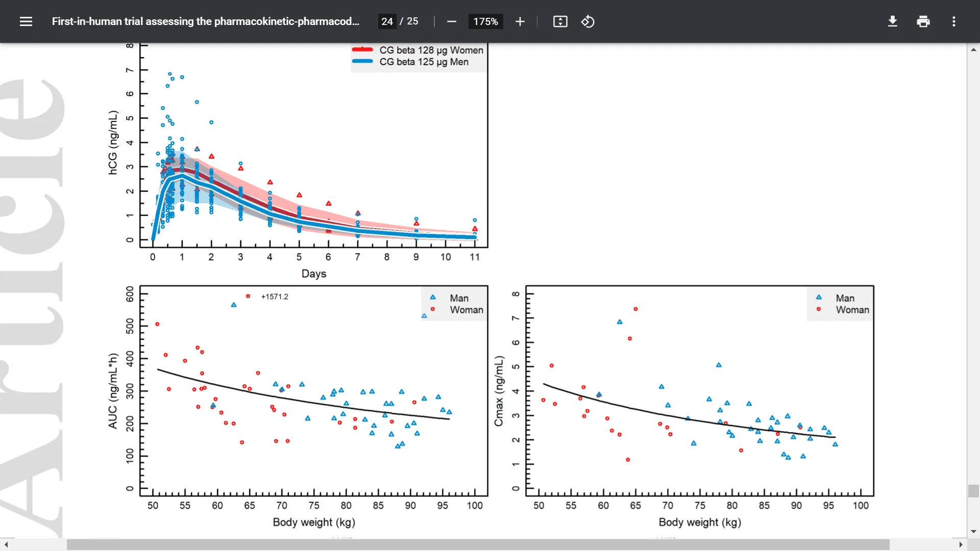This screenshot has height=551, width=980.
Task: Click the scroll right arrow
Action: click(961, 545)
